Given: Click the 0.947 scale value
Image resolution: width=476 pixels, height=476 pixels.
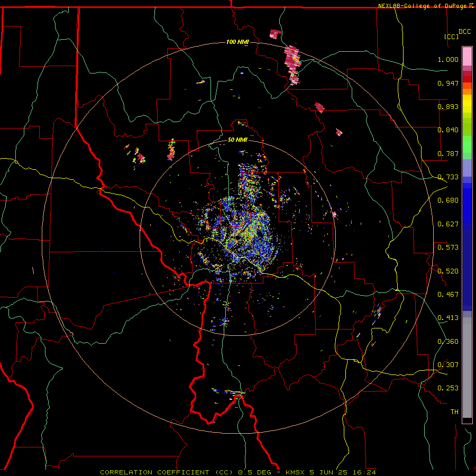Looking at the screenshot, I should [448, 83].
